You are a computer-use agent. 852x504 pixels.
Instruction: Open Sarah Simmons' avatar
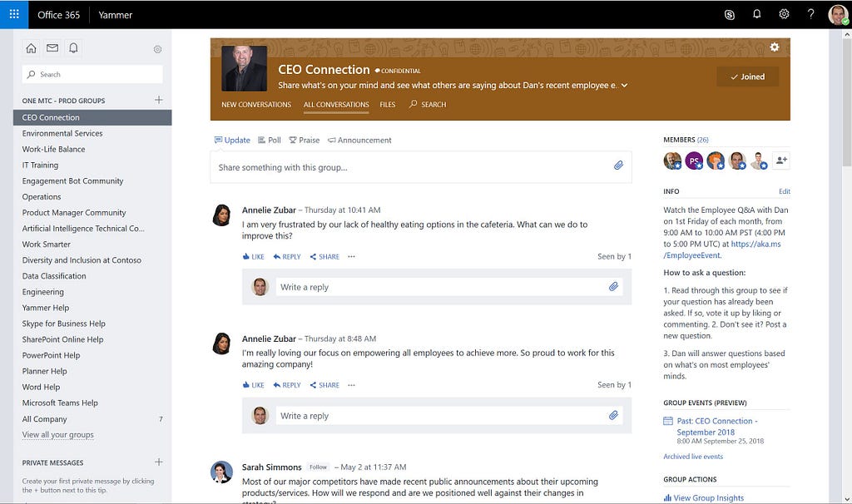coord(221,472)
